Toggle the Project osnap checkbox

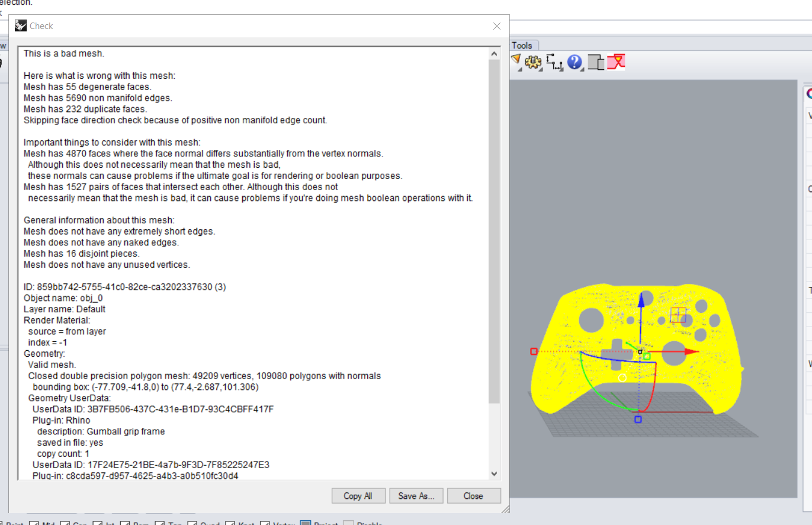point(306,524)
